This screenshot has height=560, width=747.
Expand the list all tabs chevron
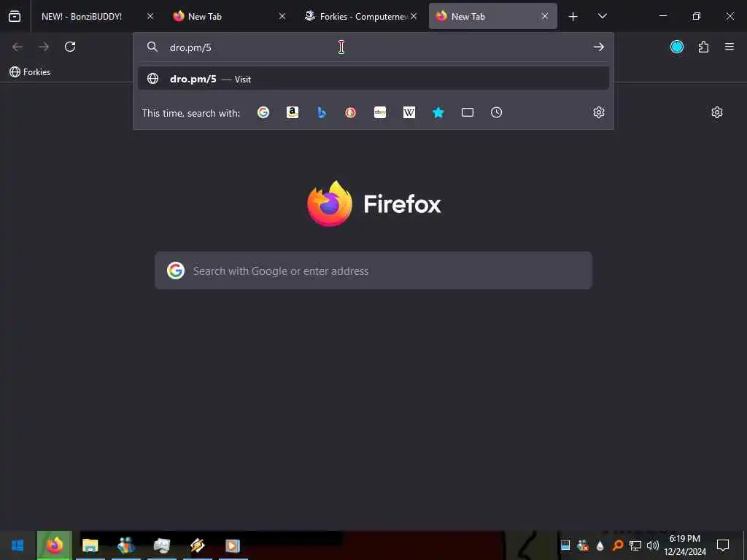602,16
